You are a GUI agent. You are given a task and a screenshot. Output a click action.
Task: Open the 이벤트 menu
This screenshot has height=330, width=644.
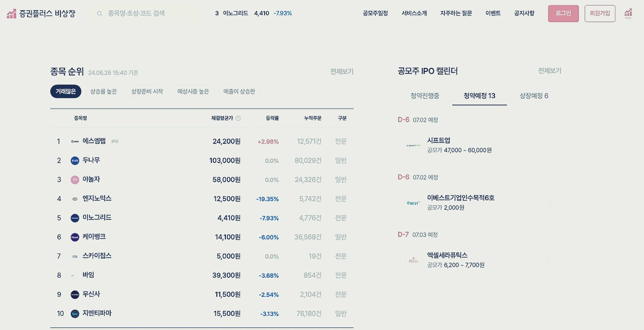point(493,14)
